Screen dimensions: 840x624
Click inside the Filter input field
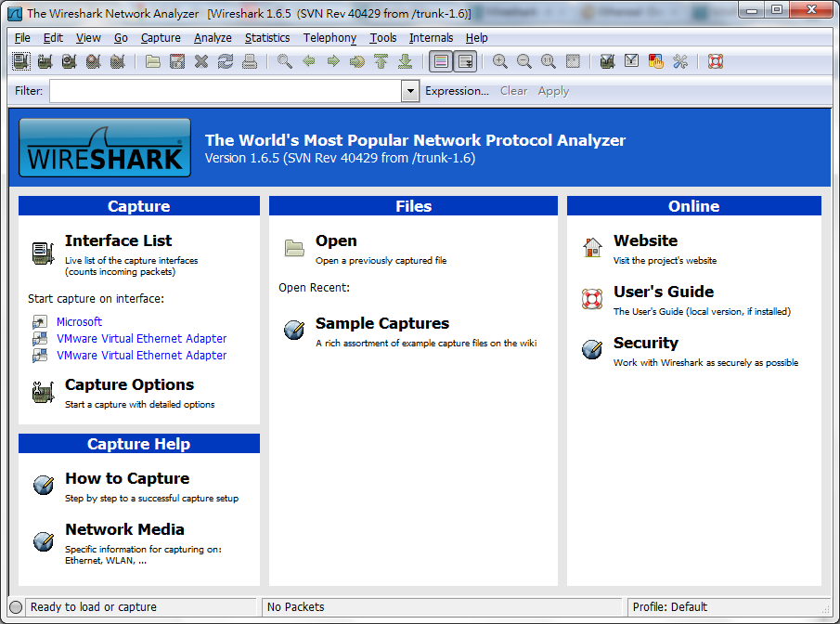point(226,91)
